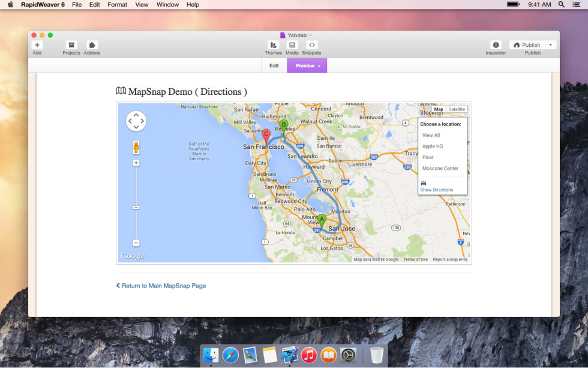Expand the Publish dropdown arrow
This screenshot has height=368, width=588.
551,45
